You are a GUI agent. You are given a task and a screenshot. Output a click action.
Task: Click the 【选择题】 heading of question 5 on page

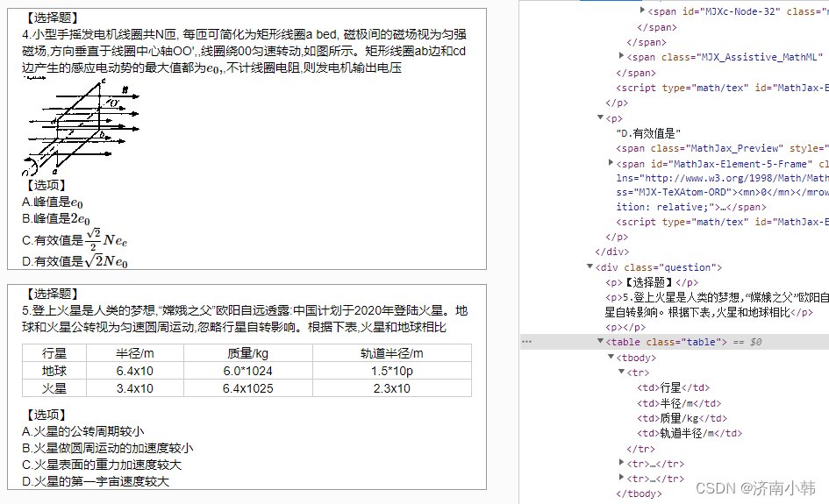pyautogui.click(x=53, y=295)
